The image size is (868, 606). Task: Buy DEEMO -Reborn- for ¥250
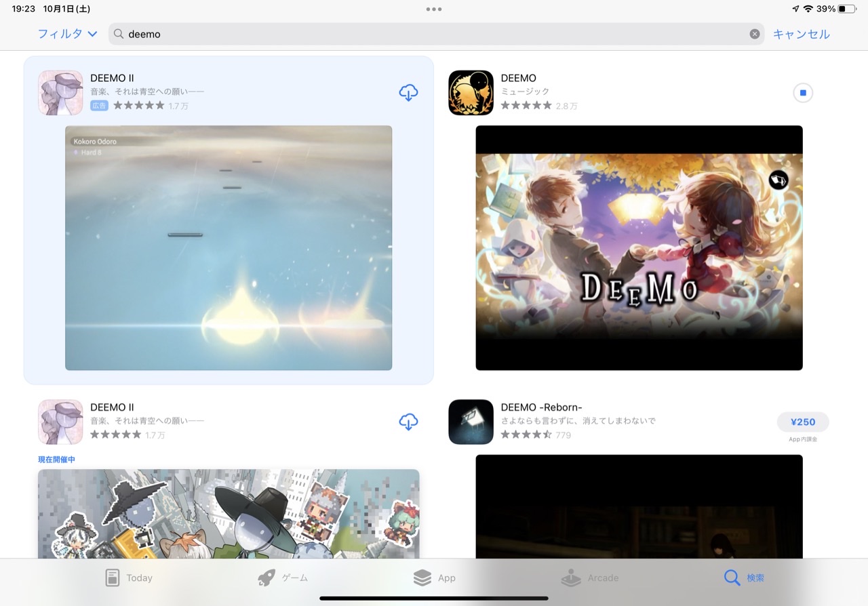tap(802, 422)
